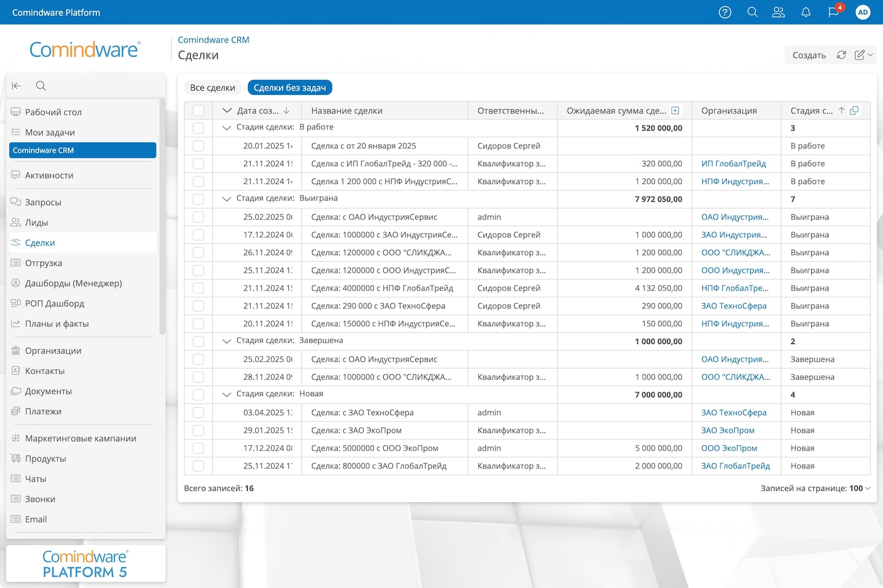Check the row Сделка: 5000000 с ООО ЭкоПром
Image resolution: width=883 pixels, height=588 pixels.
pyautogui.click(x=198, y=448)
